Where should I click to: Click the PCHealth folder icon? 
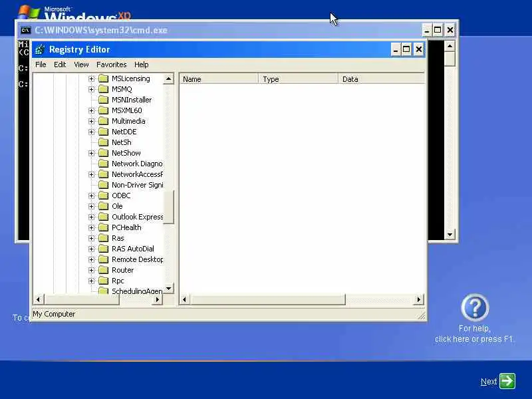tap(103, 227)
